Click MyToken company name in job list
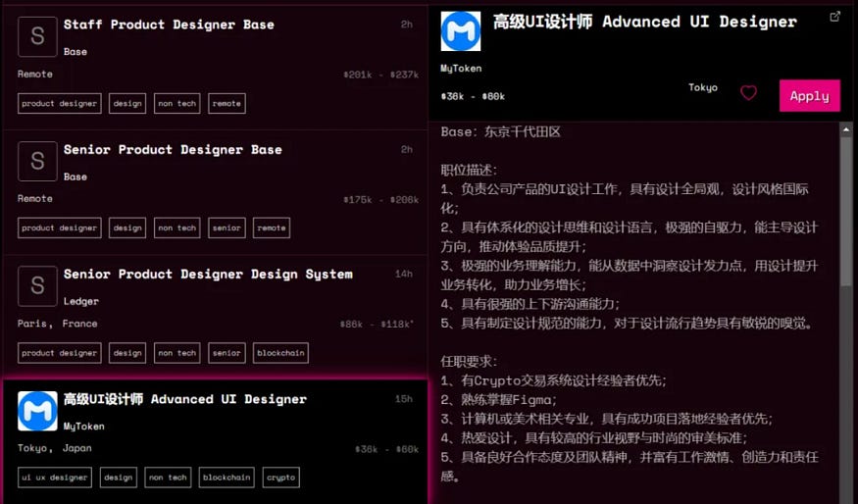Screen dimensions: 858x504 tap(83, 427)
